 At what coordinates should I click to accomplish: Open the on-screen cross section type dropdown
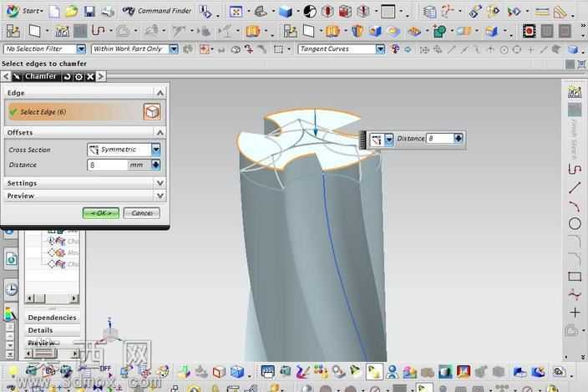click(x=389, y=140)
